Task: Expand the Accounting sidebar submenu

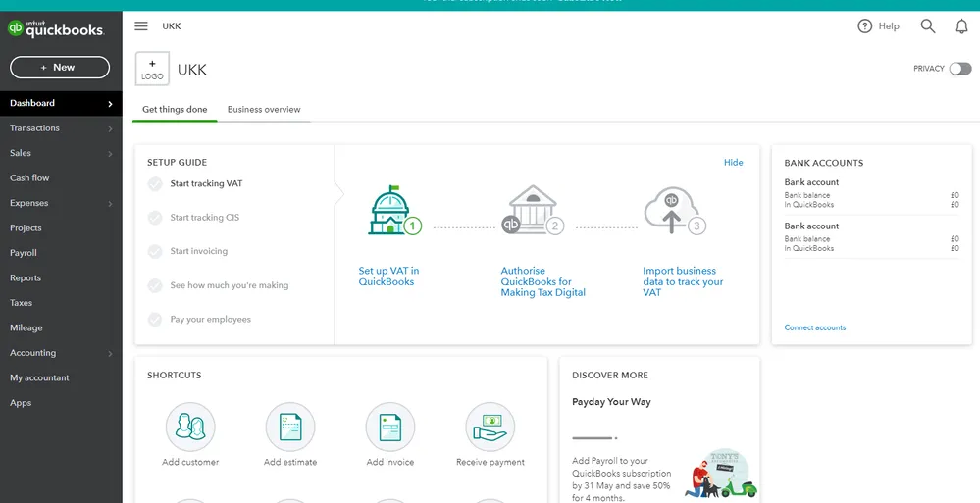Action: tap(110, 353)
